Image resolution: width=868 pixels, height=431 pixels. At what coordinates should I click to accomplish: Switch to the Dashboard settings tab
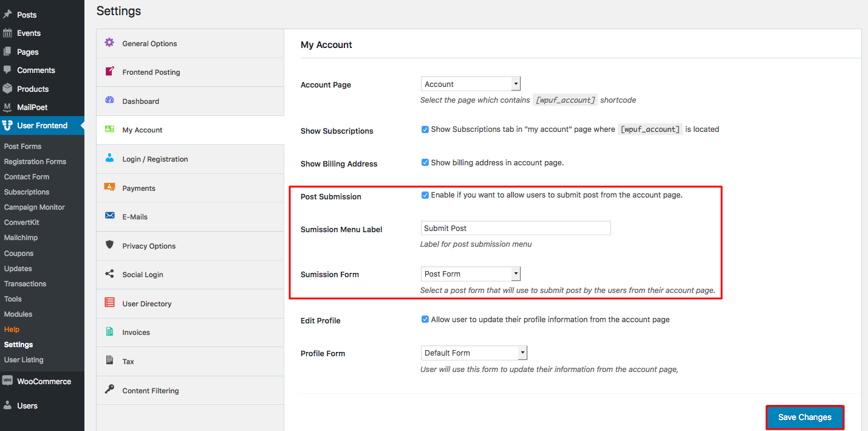(x=190, y=102)
